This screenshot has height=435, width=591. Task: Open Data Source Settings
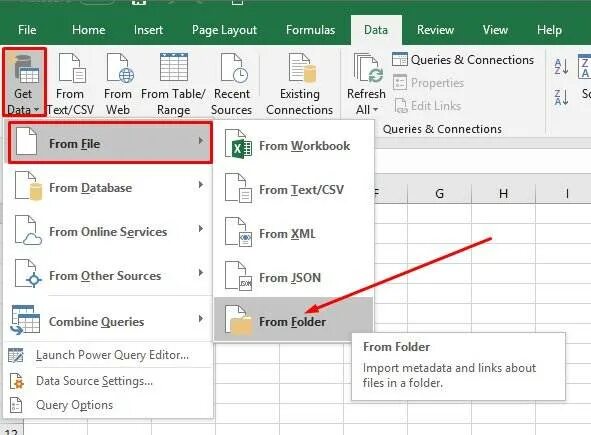point(108,381)
